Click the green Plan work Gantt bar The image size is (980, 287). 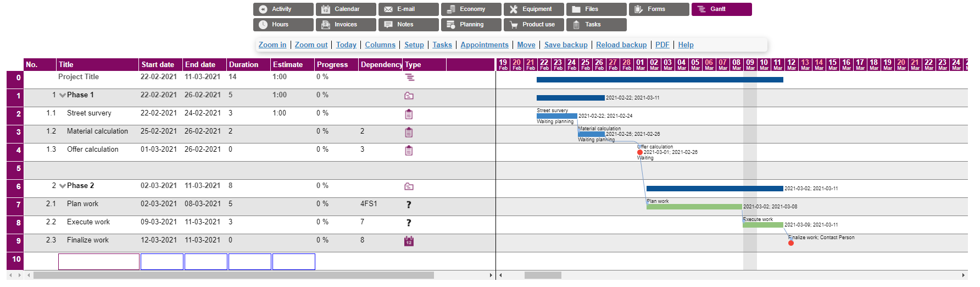coord(694,207)
